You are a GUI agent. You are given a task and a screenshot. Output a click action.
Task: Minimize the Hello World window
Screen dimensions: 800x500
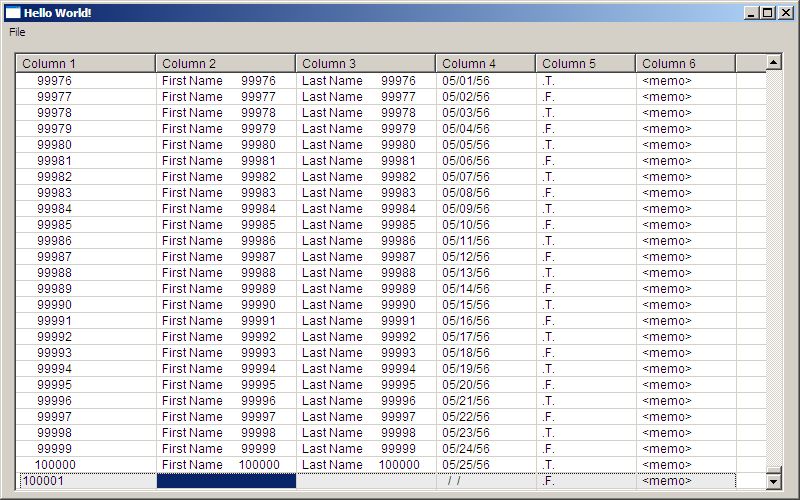751,12
